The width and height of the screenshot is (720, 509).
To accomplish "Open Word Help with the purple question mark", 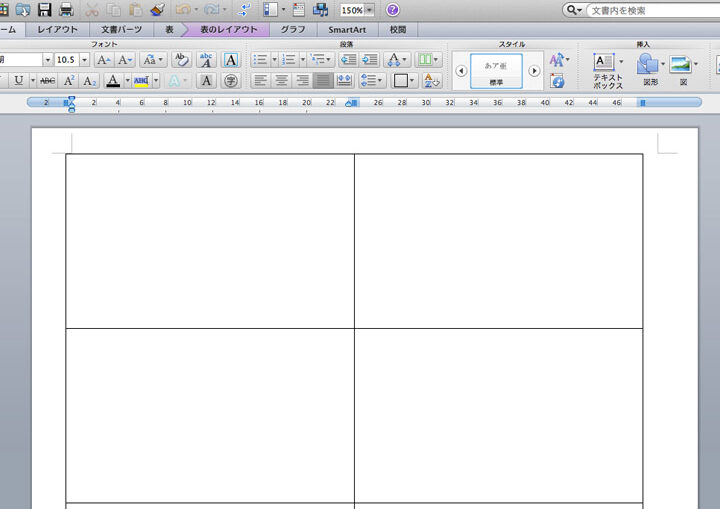I will (x=393, y=10).
